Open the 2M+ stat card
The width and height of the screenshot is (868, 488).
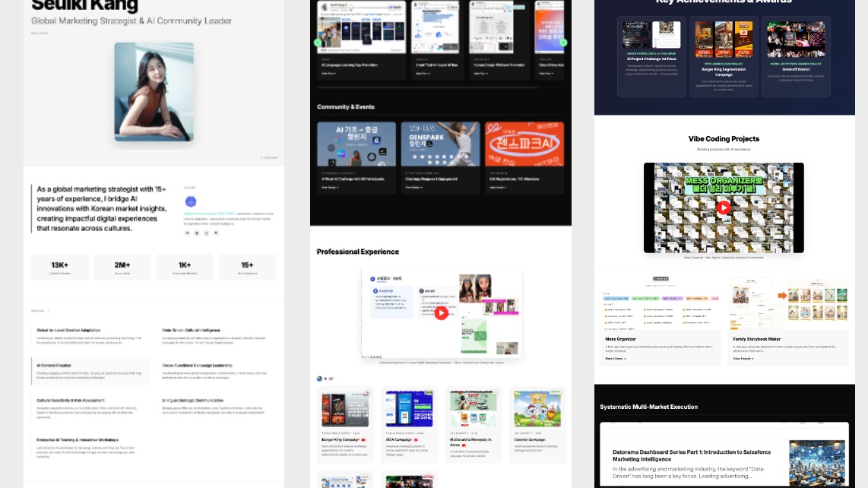coord(122,267)
